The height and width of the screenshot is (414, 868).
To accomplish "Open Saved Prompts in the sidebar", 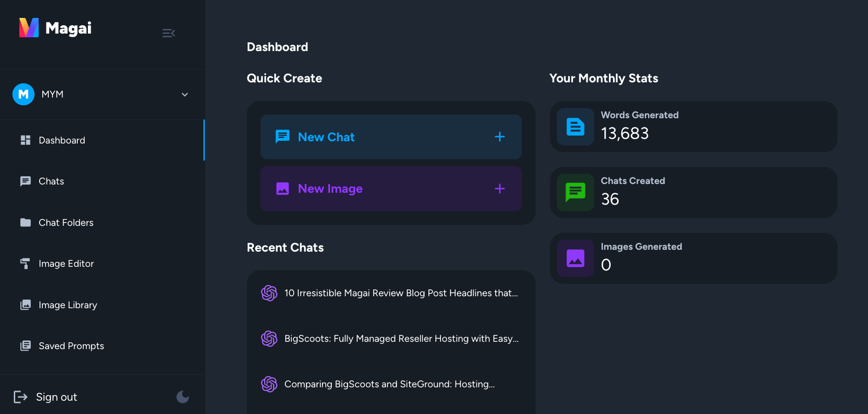I will coord(102,346).
